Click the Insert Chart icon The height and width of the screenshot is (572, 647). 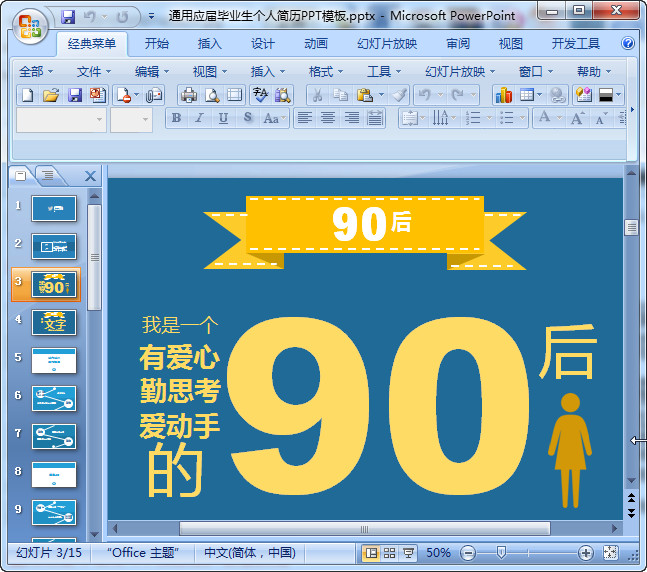503,95
